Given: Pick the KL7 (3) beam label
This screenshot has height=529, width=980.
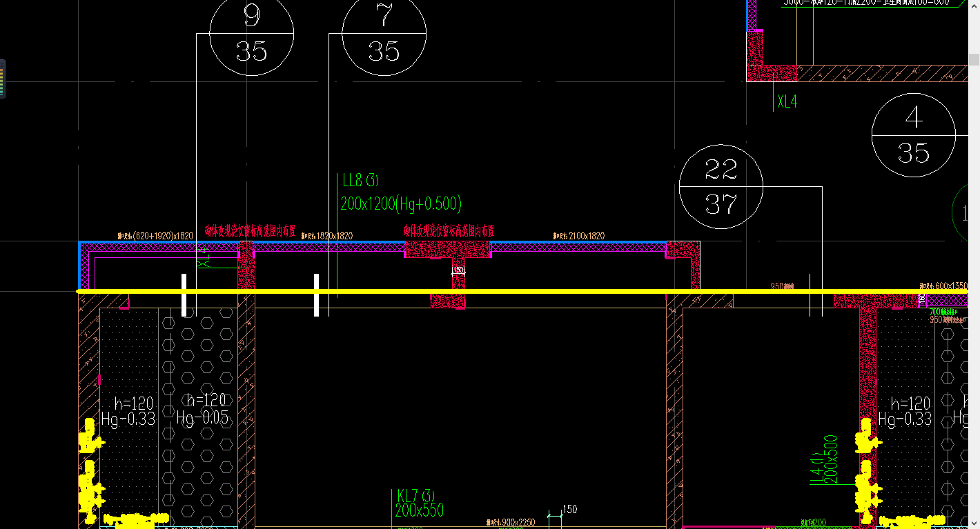Looking at the screenshot, I should point(416,496).
